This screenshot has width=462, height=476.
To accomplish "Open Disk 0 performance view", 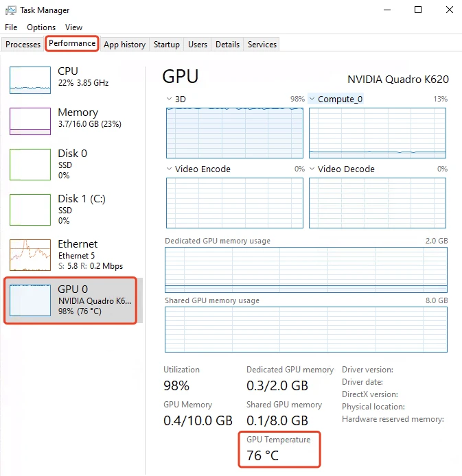I will tap(30, 165).
